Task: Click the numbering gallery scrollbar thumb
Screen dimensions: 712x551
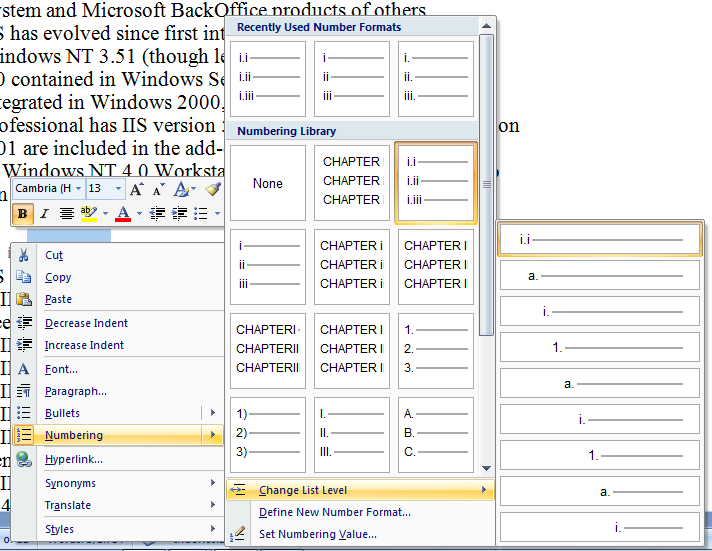Action: pos(486,185)
